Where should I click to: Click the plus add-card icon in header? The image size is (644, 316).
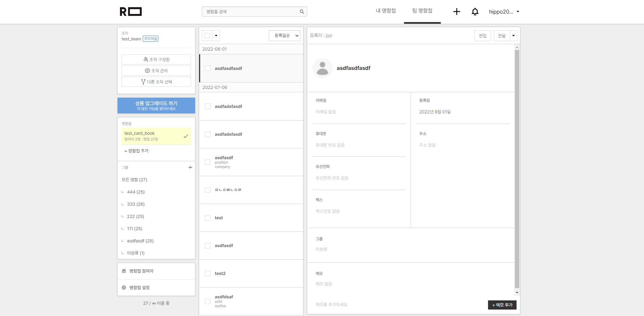click(457, 12)
